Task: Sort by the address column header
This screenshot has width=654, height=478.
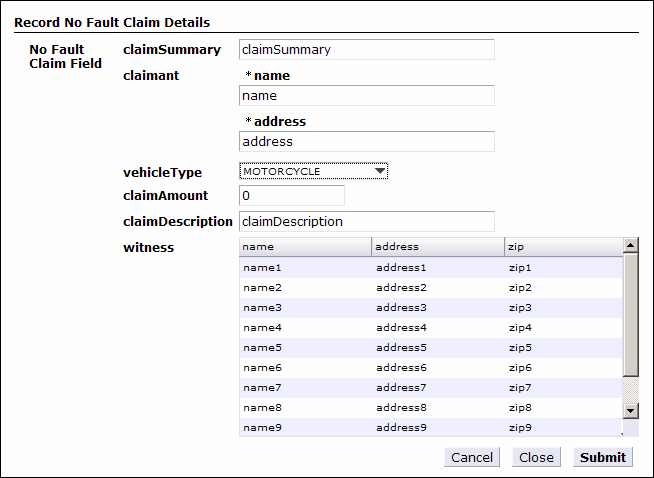Action: tap(438, 247)
